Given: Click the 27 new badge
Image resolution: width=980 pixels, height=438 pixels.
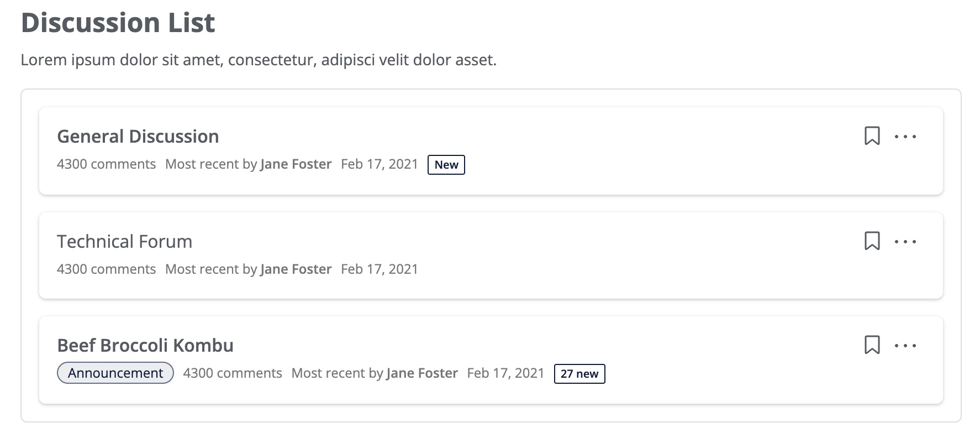Looking at the screenshot, I should pyautogui.click(x=579, y=374).
